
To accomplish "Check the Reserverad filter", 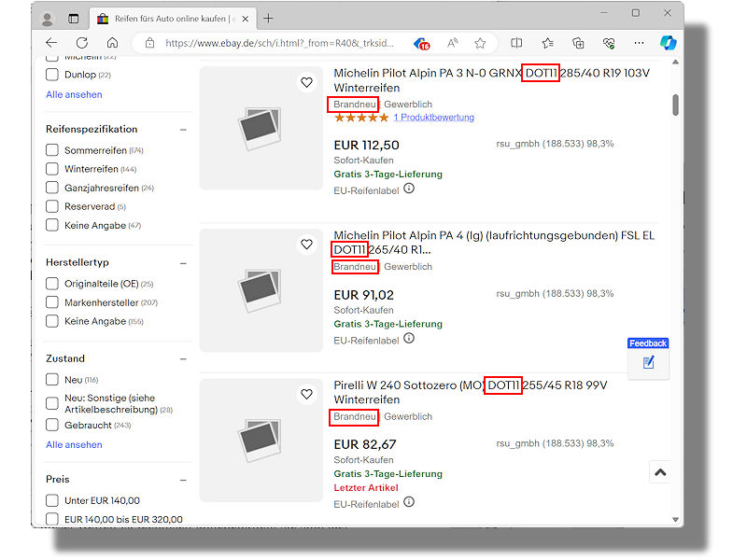I will point(52,206).
